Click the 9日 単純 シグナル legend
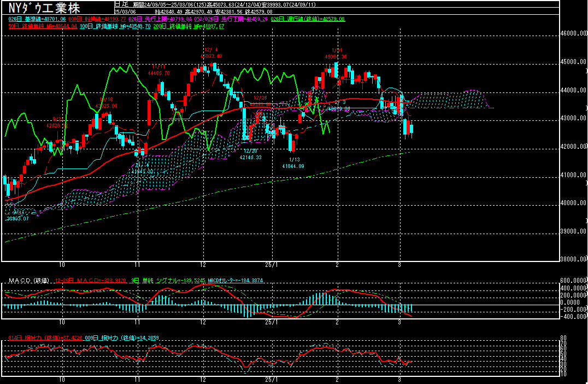The image size is (588, 384). tap(168, 281)
